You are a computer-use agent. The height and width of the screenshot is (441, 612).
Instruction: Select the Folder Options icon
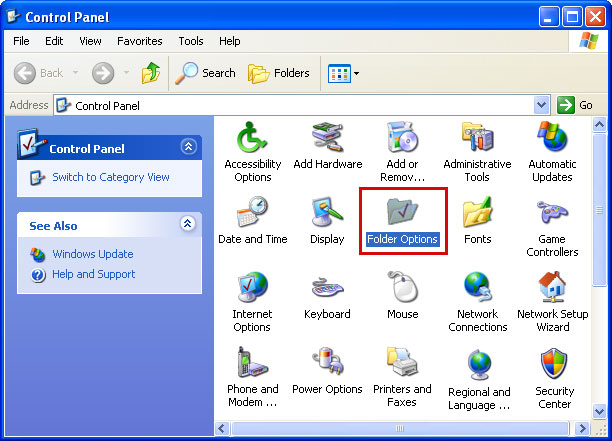tap(403, 221)
